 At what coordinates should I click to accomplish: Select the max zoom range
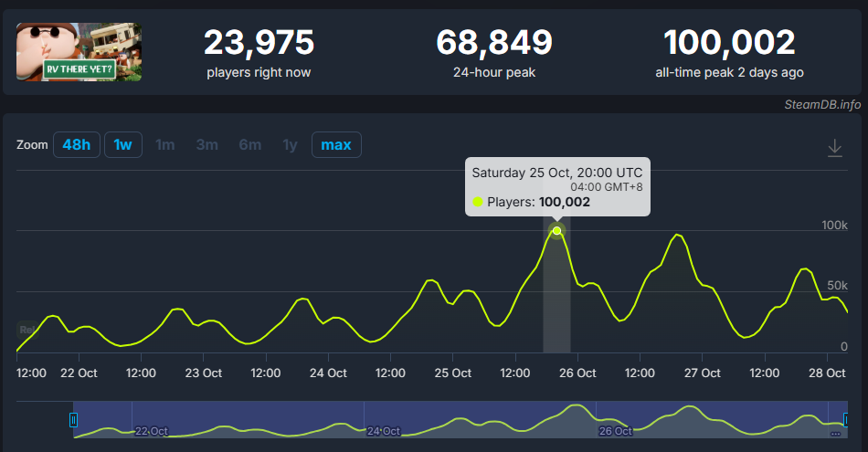[335, 145]
